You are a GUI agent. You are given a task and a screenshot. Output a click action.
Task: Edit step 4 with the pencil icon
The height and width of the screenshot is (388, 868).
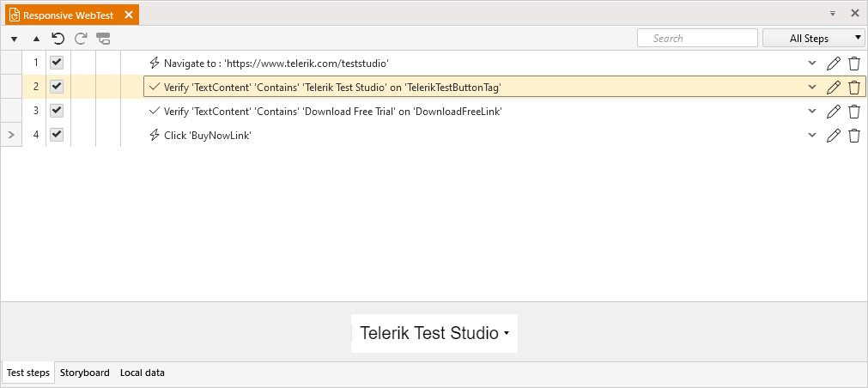833,135
